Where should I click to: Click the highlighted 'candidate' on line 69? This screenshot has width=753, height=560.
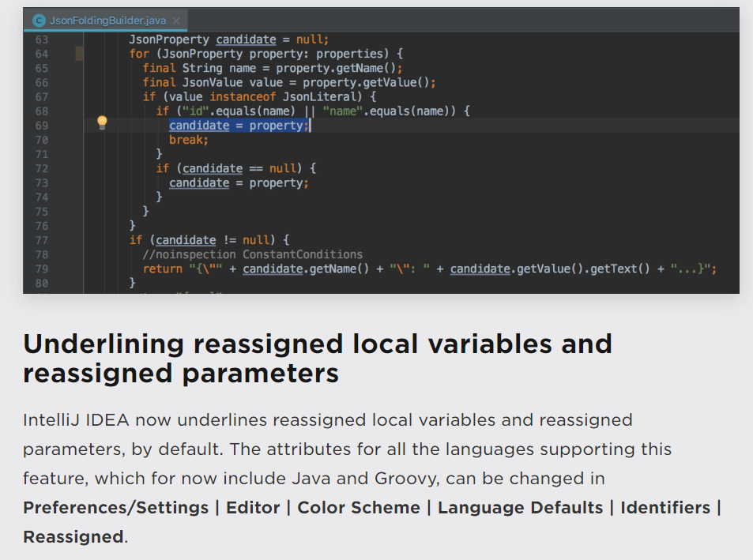pyautogui.click(x=199, y=126)
